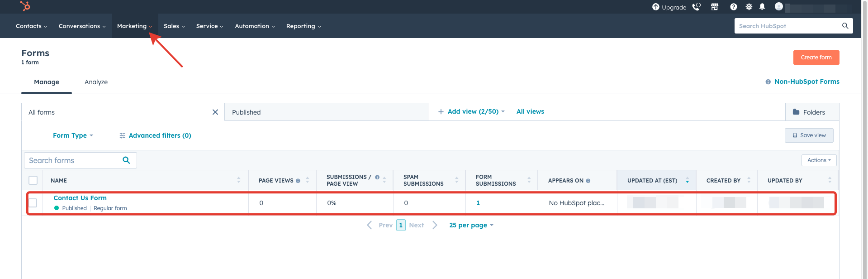Sort by Spam Submissions column arrows
This screenshot has height=279, width=868.
pos(457,180)
